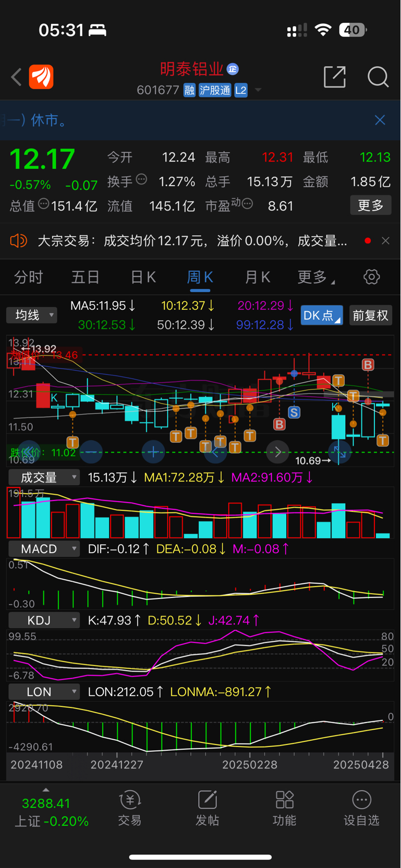The image size is (401, 868).
Task: Tap the MA5:11.95 value
Action: (x=103, y=305)
